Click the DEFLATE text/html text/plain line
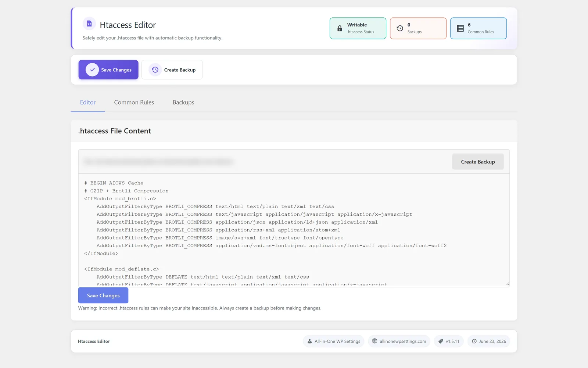 (x=203, y=277)
